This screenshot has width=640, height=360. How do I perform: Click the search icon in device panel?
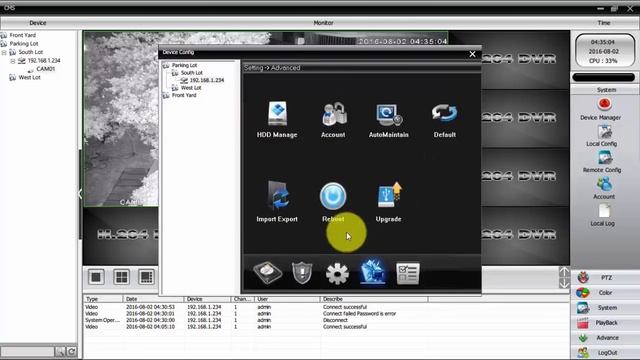point(60,351)
